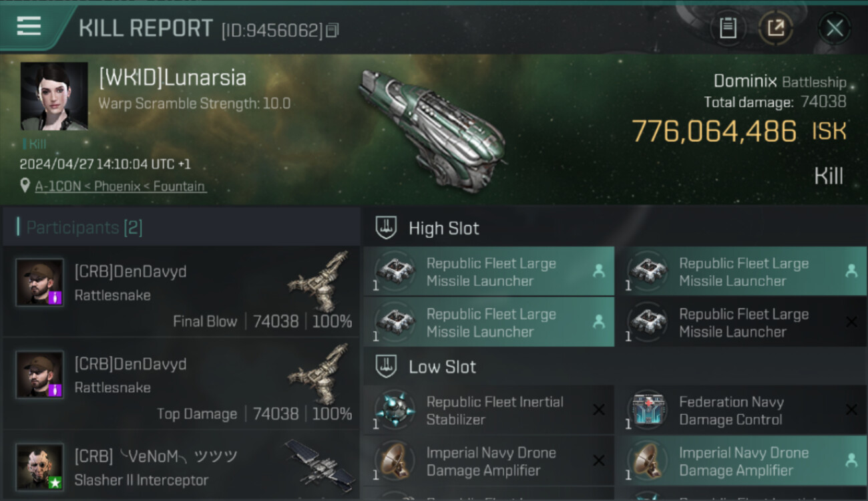Close the kill report window
The width and height of the screenshot is (868, 501).
click(834, 28)
